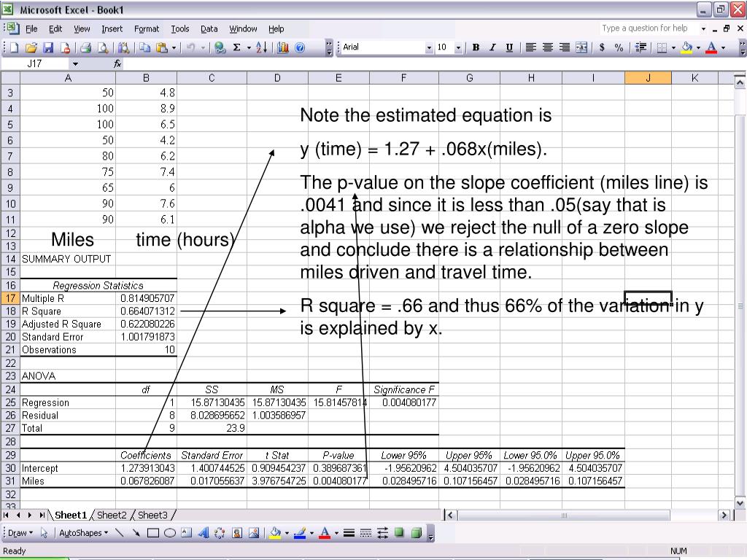Image resolution: width=747 pixels, height=560 pixels.
Task: Toggle Italic formatting
Action: (x=492, y=47)
